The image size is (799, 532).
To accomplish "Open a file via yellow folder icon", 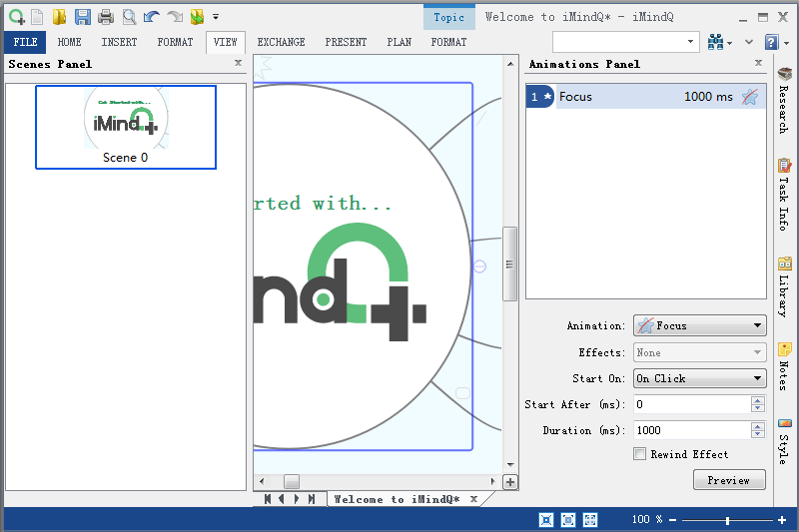I will click(x=59, y=17).
